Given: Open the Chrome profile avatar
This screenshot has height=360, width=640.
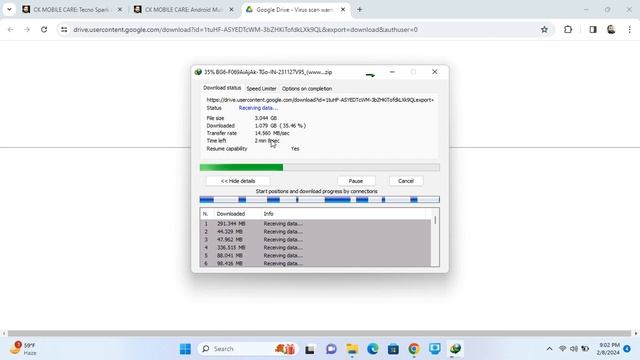Looking at the screenshot, I should tap(611, 29).
